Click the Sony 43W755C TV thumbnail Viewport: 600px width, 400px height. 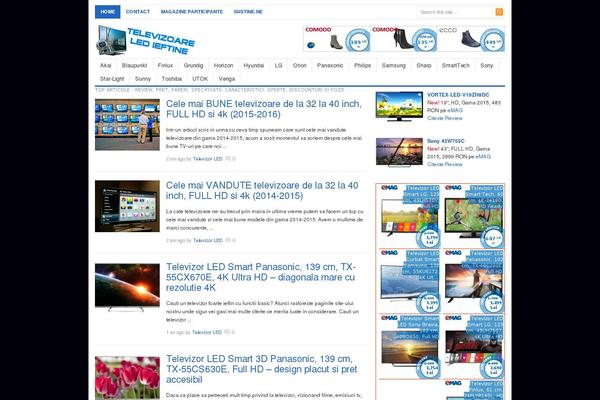pyautogui.click(x=399, y=152)
